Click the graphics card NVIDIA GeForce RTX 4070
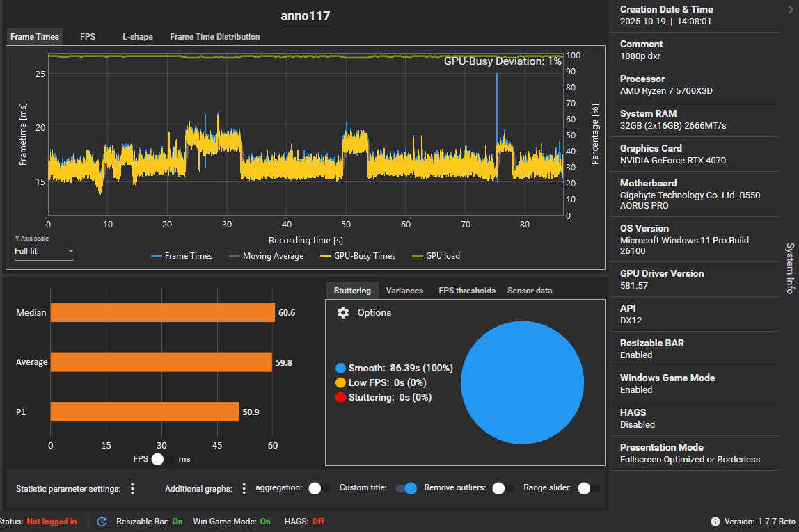The height and width of the screenshot is (532, 799). pyautogui.click(x=672, y=161)
